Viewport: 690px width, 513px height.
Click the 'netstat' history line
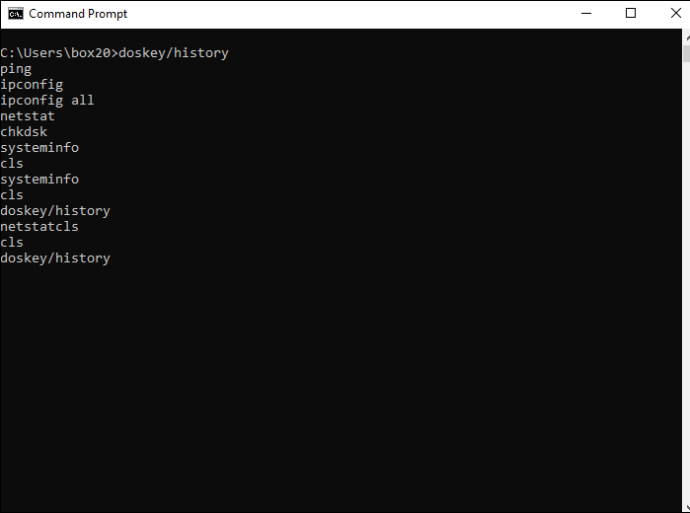[x=27, y=116]
